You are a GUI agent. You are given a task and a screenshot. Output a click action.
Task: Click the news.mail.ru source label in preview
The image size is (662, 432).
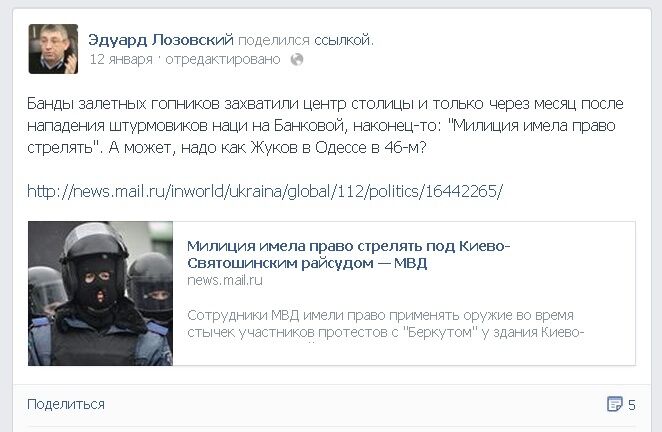tap(225, 280)
